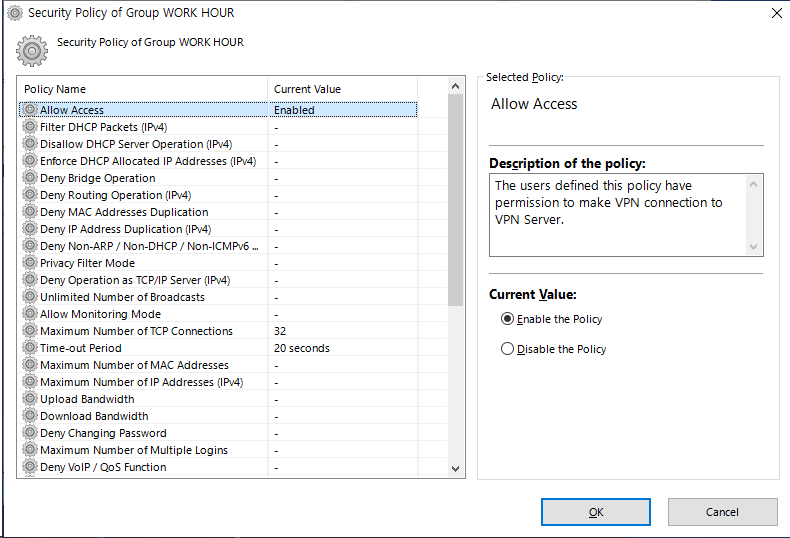The image size is (790, 538).
Task: Click policy list scrollbar down arrow
Action: [455, 468]
